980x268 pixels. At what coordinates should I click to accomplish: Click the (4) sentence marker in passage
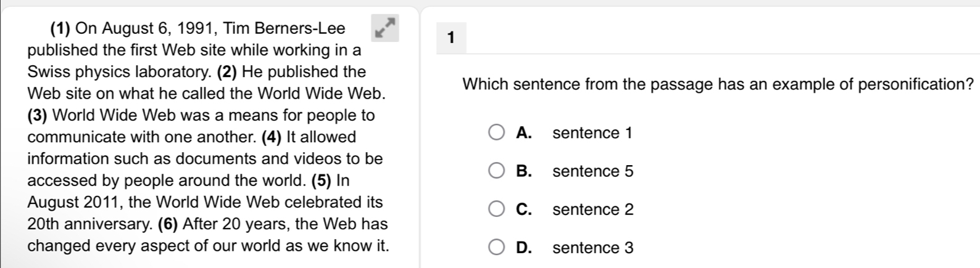(x=273, y=137)
